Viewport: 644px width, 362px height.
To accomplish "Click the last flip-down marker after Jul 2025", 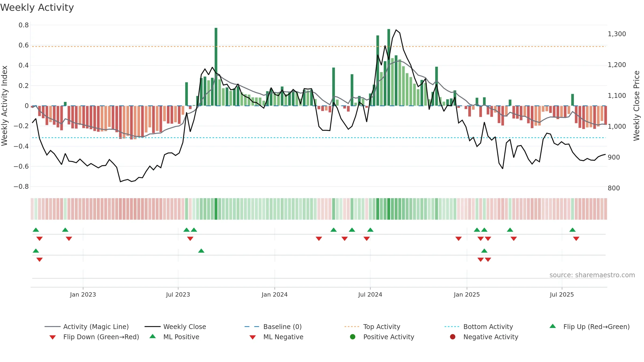I will click(x=576, y=239).
